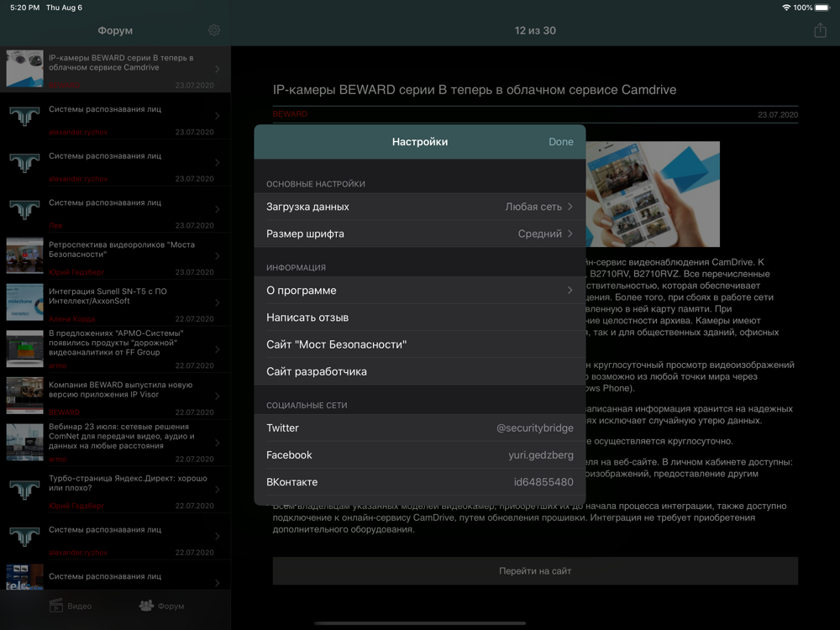Open Twitter @securitybridge profile
The image size is (840, 630).
(419, 428)
